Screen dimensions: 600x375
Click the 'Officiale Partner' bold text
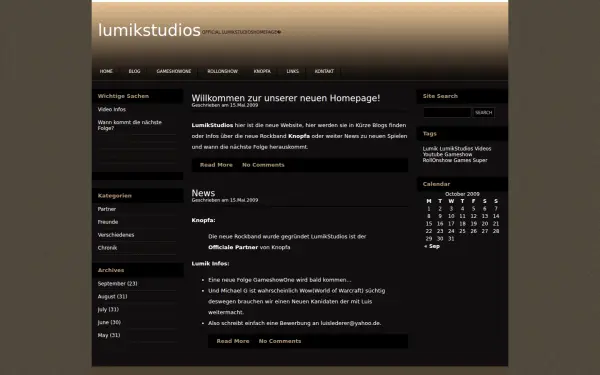click(233, 248)
